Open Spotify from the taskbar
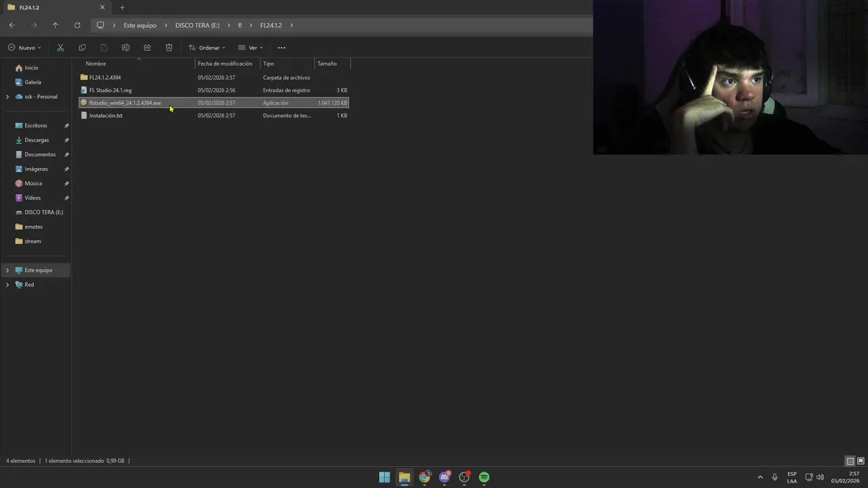 point(484,477)
